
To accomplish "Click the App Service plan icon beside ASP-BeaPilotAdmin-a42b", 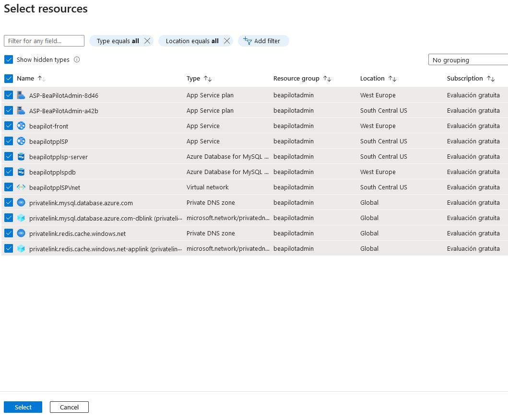I will [x=21, y=110].
